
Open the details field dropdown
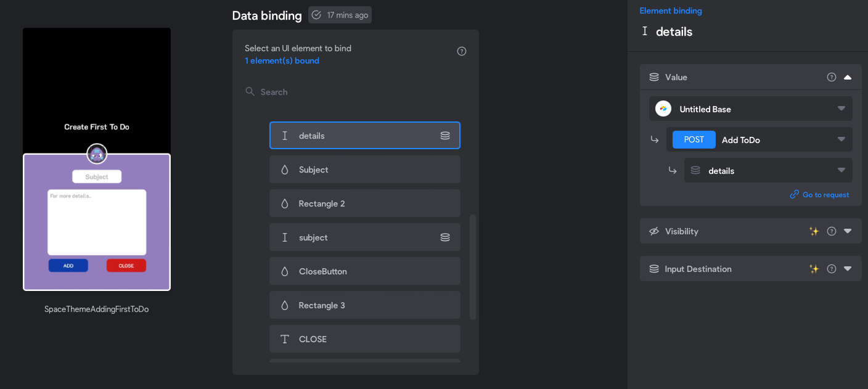768,170
